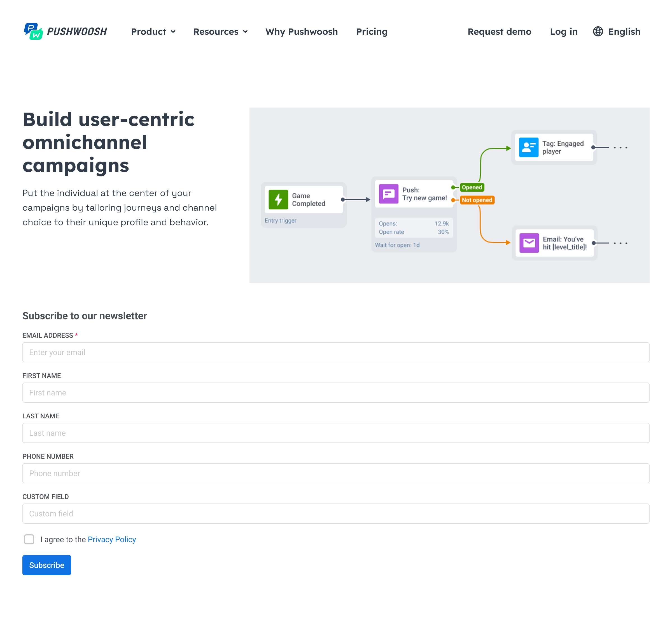Click the push message icon in the journey
The image size is (672, 620).
(389, 194)
